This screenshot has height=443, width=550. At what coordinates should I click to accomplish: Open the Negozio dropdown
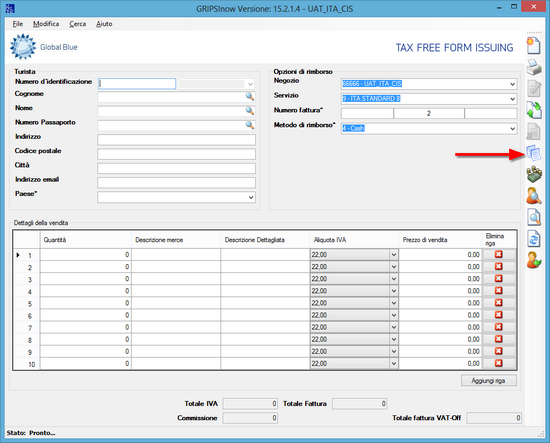point(512,84)
